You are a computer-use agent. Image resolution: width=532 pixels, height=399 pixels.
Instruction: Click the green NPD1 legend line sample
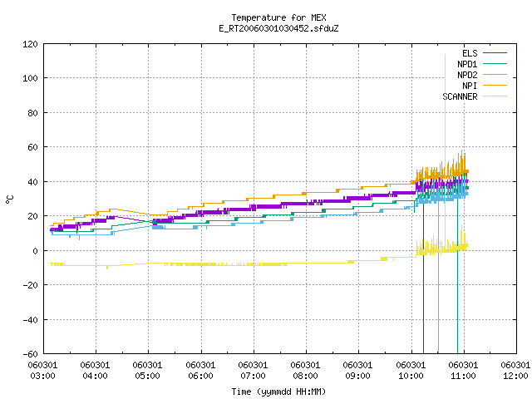click(x=495, y=64)
